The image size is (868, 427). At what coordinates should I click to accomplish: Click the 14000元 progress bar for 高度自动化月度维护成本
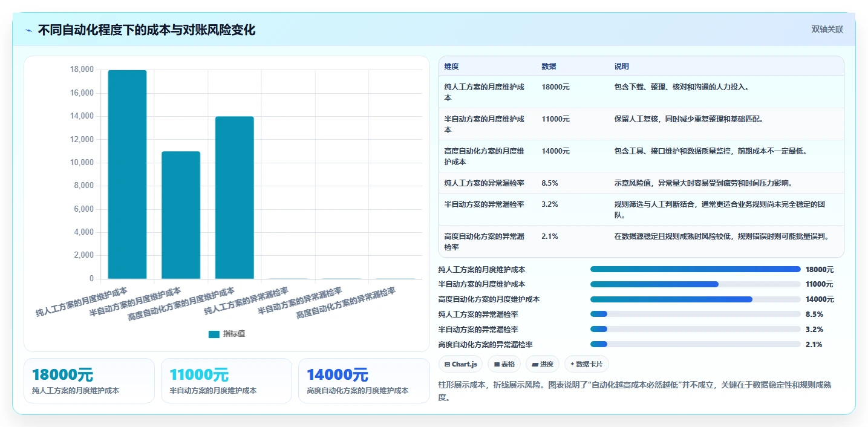point(696,299)
